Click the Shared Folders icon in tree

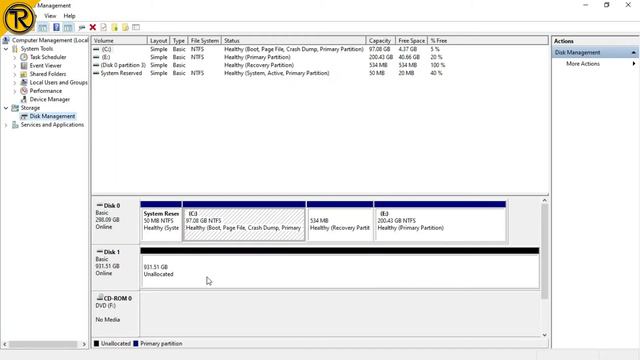click(x=24, y=74)
